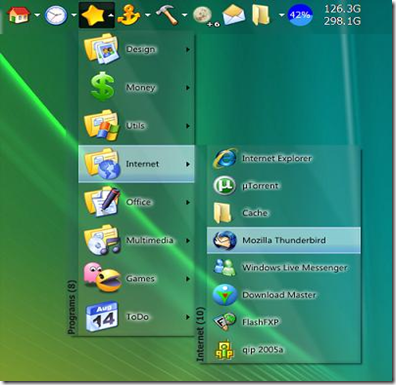The height and width of the screenshot is (385, 396).
Task: Expand the ToDo submenu arrow
Action: [188, 317]
